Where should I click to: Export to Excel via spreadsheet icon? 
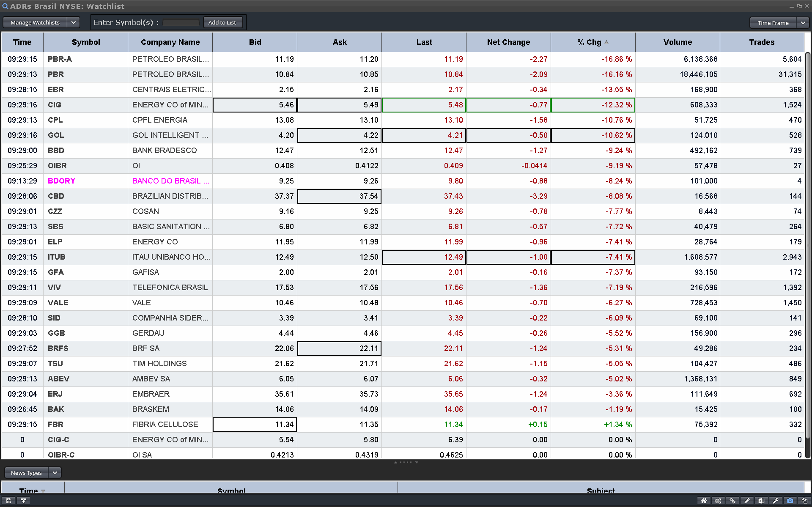pos(761,501)
